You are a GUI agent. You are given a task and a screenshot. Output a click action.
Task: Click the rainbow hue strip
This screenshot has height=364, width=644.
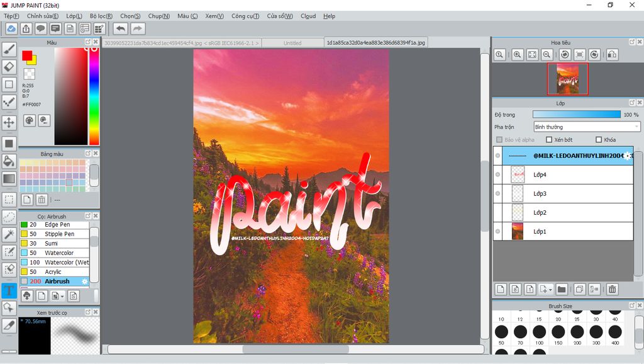click(x=94, y=96)
